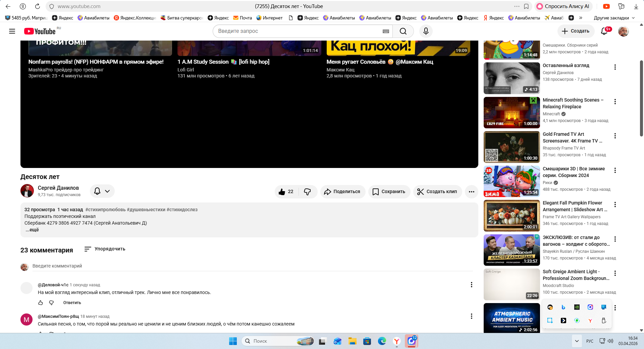The height and width of the screenshot is (349, 644).
Task: Open options menu for Деловой-ч1с comment
Action: (x=471, y=285)
